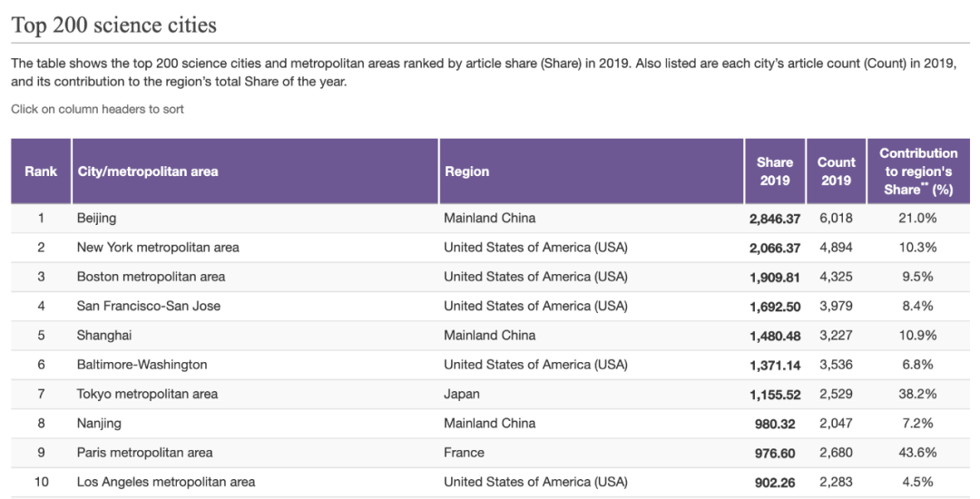
Task: Click New York metropolitan area cell
Action: click(x=158, y=248)
